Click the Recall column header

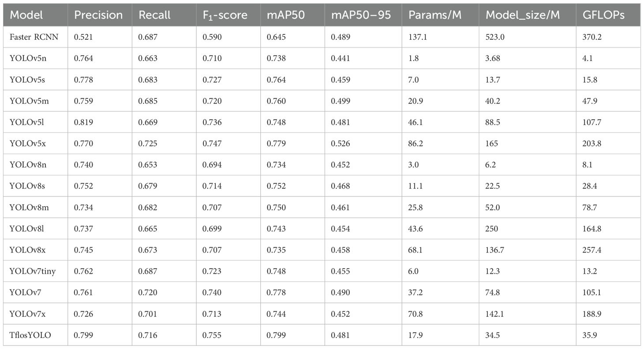pos(154,15)
